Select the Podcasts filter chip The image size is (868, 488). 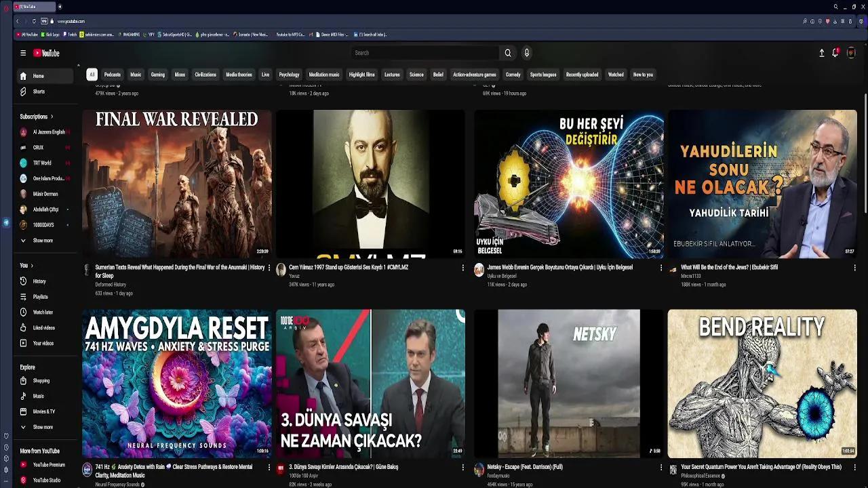(113, 75)
